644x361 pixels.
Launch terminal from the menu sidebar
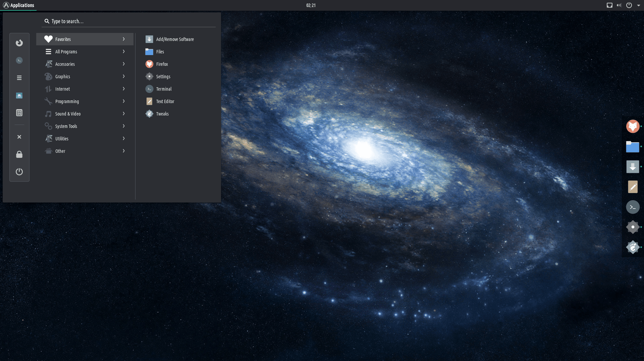pyautogui.click(x=19, y=60)
